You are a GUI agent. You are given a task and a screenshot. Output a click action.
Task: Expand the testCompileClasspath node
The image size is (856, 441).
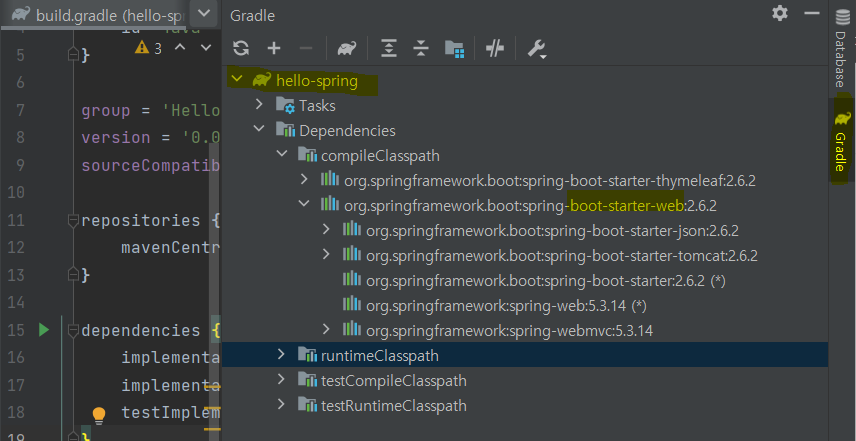tap(281, 379)
